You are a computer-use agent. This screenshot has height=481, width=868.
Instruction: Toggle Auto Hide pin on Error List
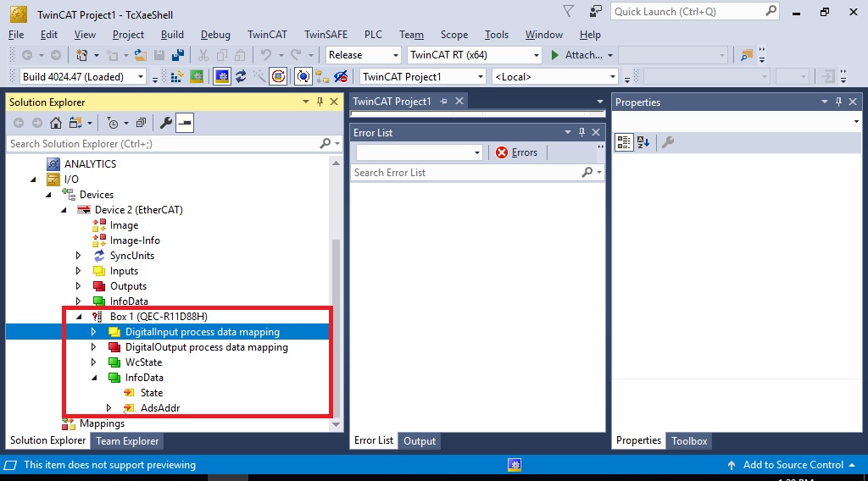(x=581, y=132)
